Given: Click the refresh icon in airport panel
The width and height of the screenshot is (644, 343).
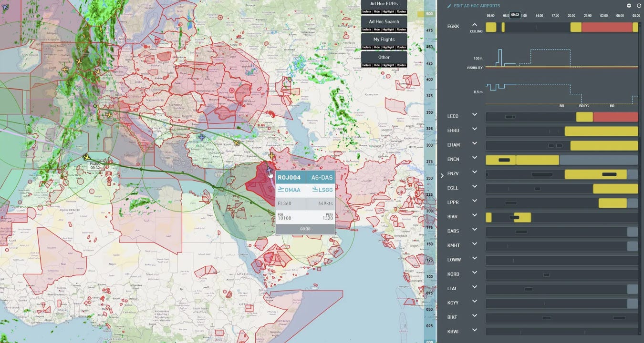Looking at the screenshot, I should (x=638, y=6).
